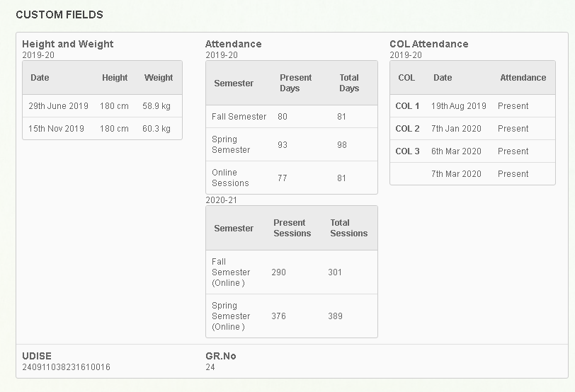
Task: Select Fall Semester (Online) row
Action: 292,272
